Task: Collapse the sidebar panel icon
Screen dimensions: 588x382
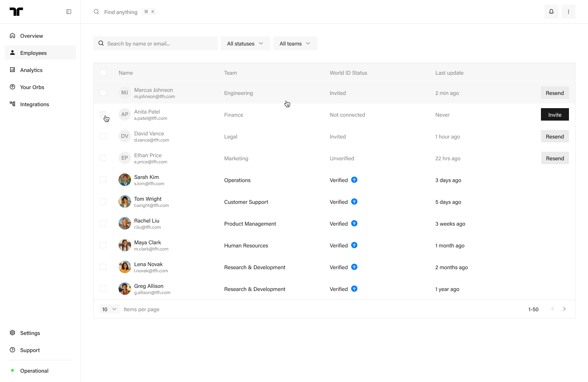Action: tap(69, 12)
